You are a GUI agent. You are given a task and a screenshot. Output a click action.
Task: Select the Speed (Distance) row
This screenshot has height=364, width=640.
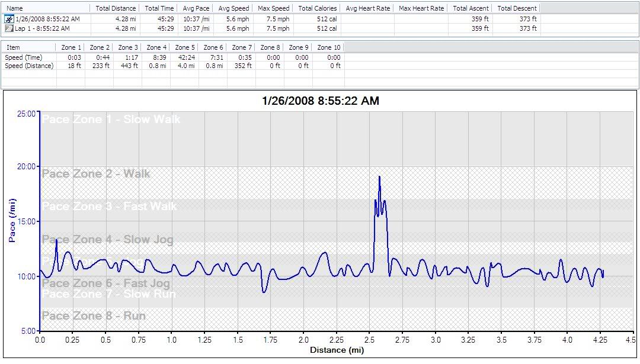point(29,66)
